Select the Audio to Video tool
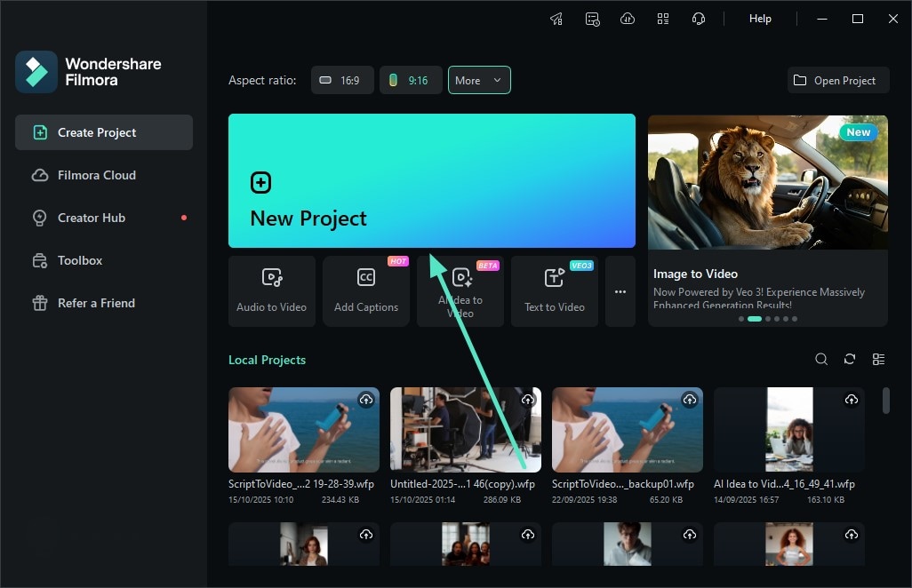Viewport: 912px width, 588px height. (271, 290)
